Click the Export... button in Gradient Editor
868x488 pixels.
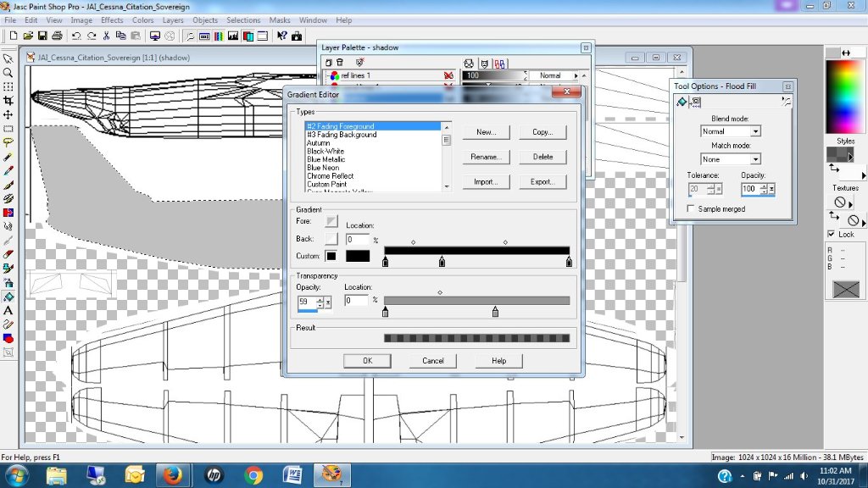coord(542,181)
